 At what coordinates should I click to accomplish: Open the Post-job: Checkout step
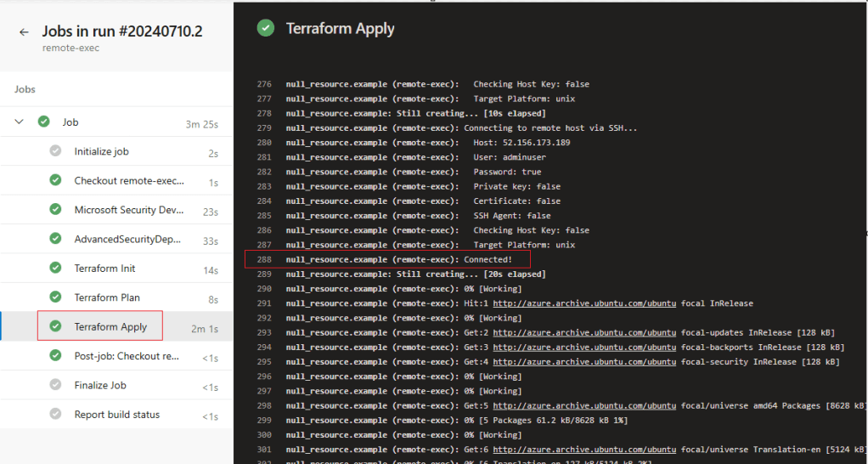tap(127, 356)
